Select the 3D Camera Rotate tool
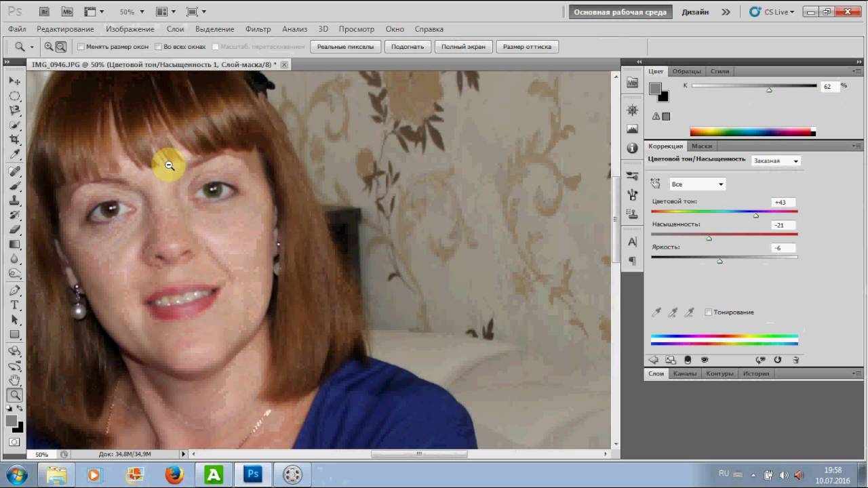This screenshot has width=868, height=488. (14, 366)
